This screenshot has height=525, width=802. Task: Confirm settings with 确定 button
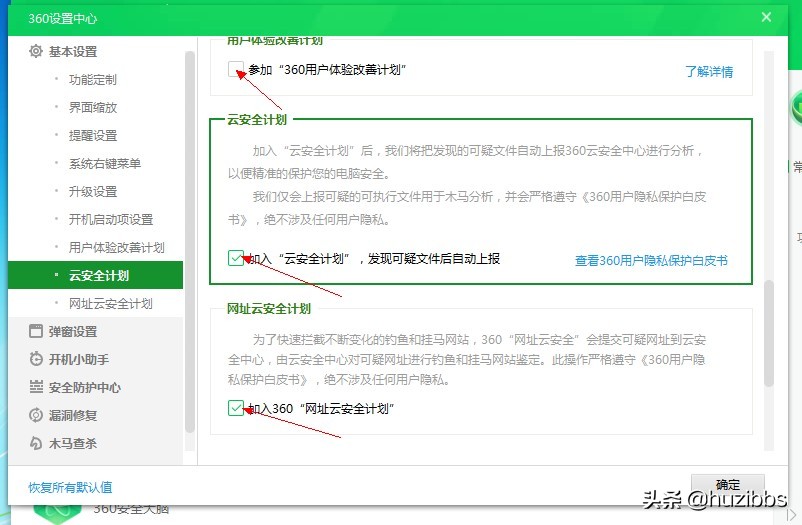[x=728, y=484]
